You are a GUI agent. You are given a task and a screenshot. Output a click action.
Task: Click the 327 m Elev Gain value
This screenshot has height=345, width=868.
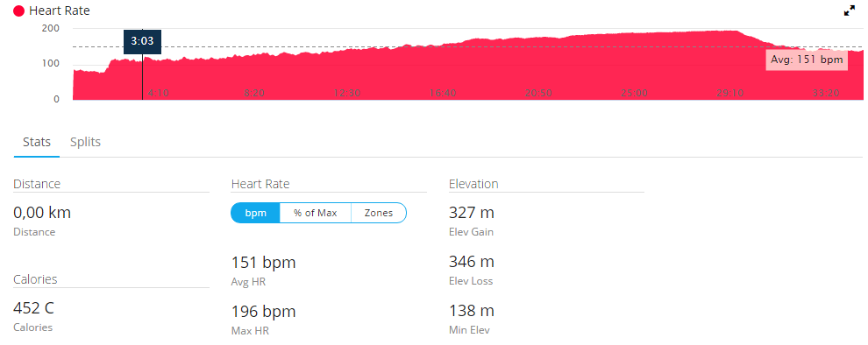click(472, 213)
